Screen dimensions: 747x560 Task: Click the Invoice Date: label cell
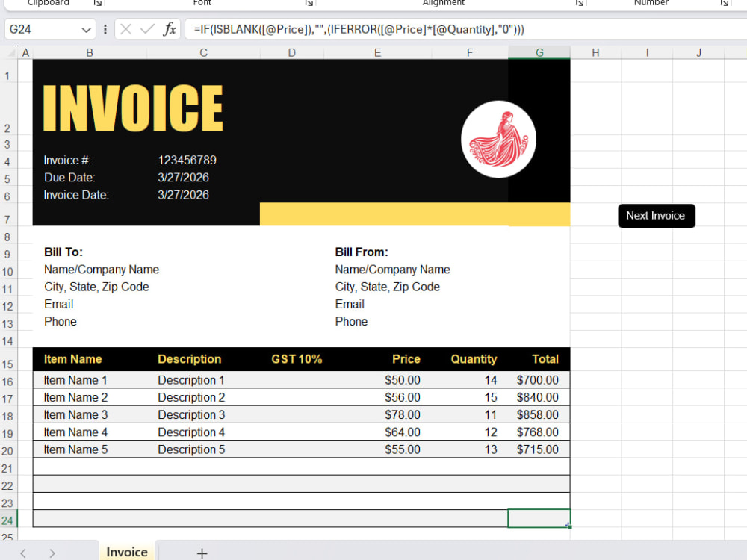point(76,195)
